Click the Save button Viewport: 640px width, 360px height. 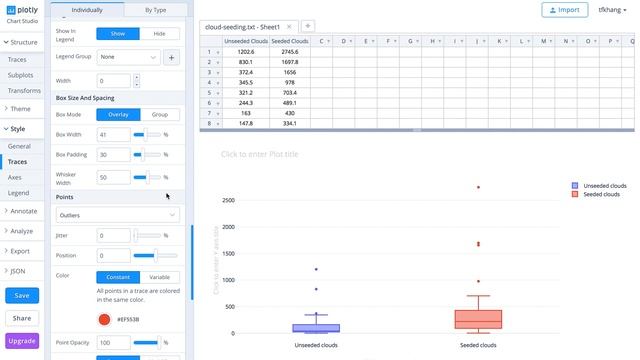(x=22, y=296)
